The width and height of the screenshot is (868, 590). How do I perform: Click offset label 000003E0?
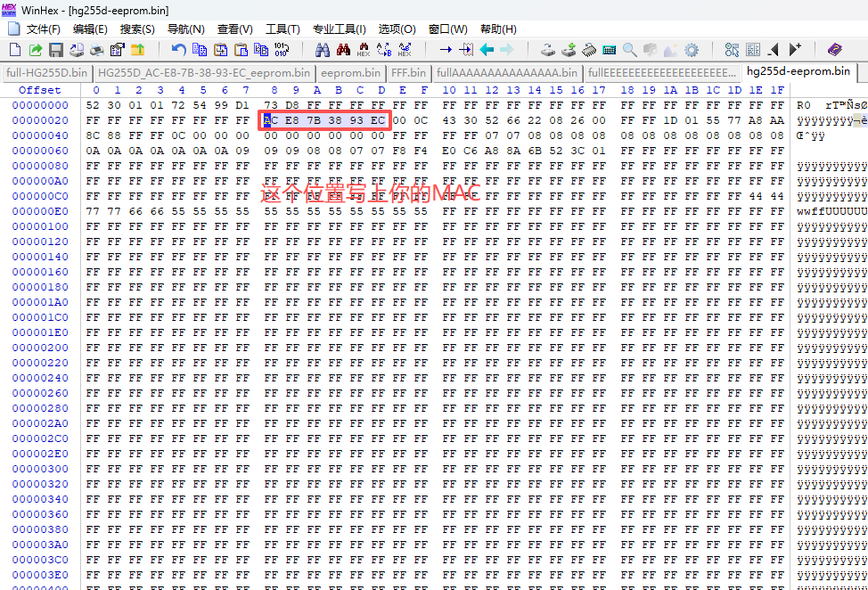click(40, 575)
